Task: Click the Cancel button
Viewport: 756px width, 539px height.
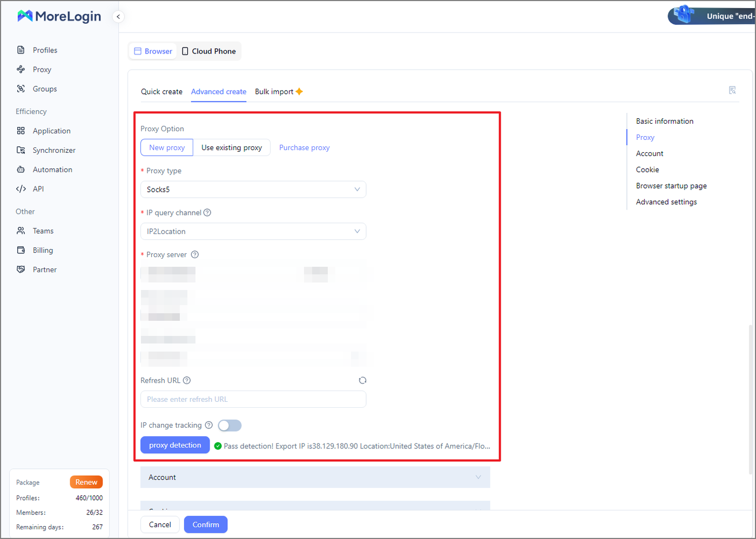Action: click(x=160, y=524)
